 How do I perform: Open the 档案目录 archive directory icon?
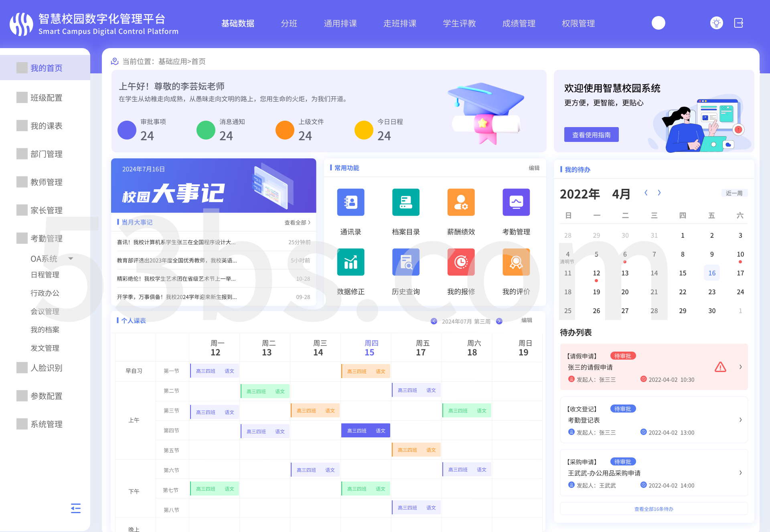[x=406, y=202]
